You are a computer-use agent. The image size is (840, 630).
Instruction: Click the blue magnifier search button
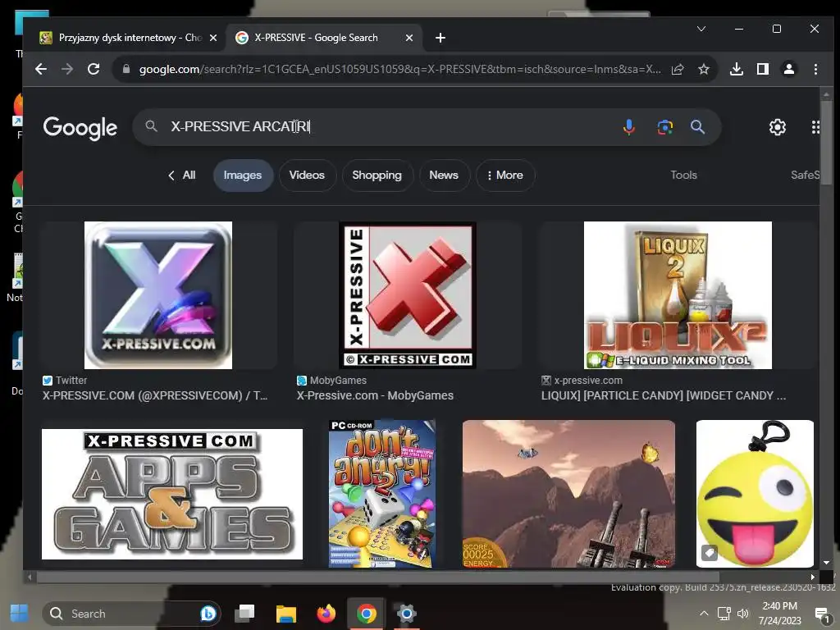click(697, 127)
